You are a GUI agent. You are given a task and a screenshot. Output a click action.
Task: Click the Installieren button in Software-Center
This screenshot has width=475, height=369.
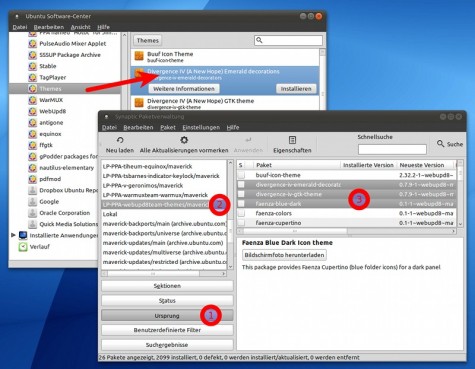[296, 89]
